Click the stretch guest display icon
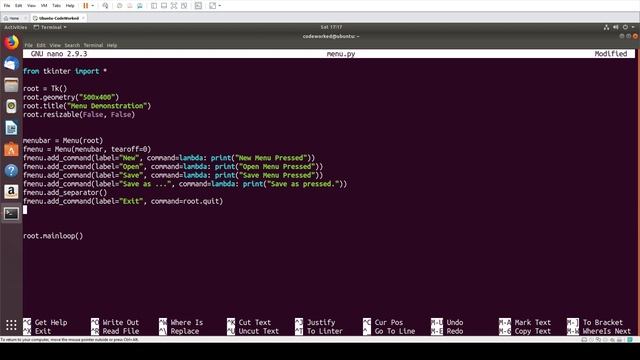640x360 pixels. tap(212, 6)
